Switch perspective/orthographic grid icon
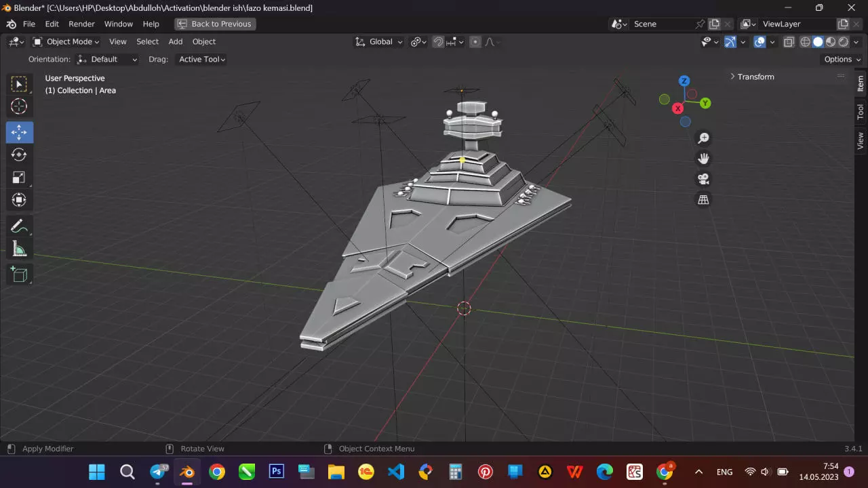868x488 pixels. (x=703, y=200)
